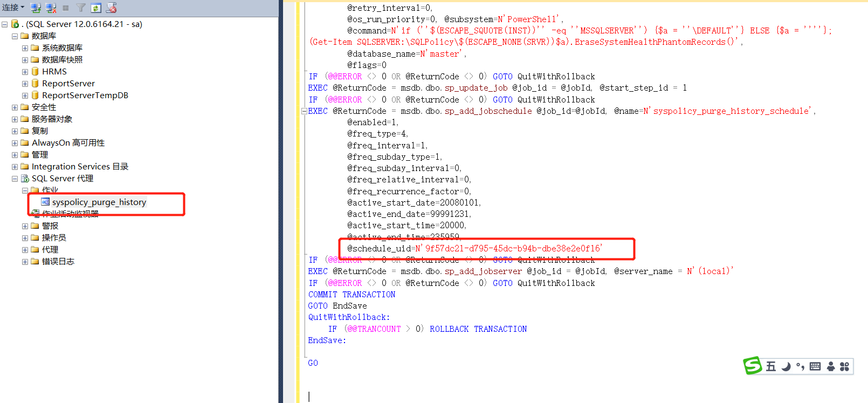Screen dimensions: 868x403
Task: Select the 警报 tree item
Action: pos(50,226)
